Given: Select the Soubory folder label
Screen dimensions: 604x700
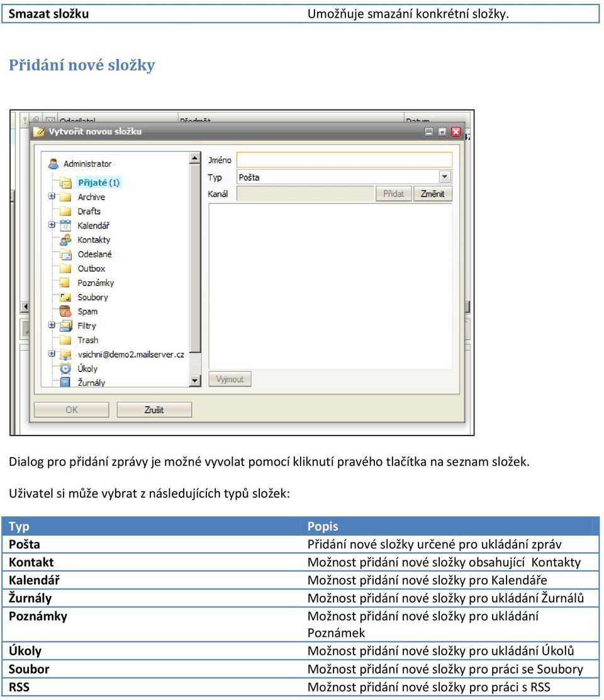Looking at the screenshot, I should pyautogui.click(x=92, y=297).
